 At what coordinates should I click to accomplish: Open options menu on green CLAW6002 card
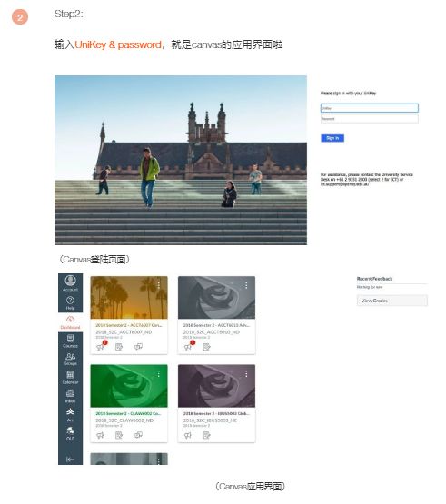tap(159, 373)
